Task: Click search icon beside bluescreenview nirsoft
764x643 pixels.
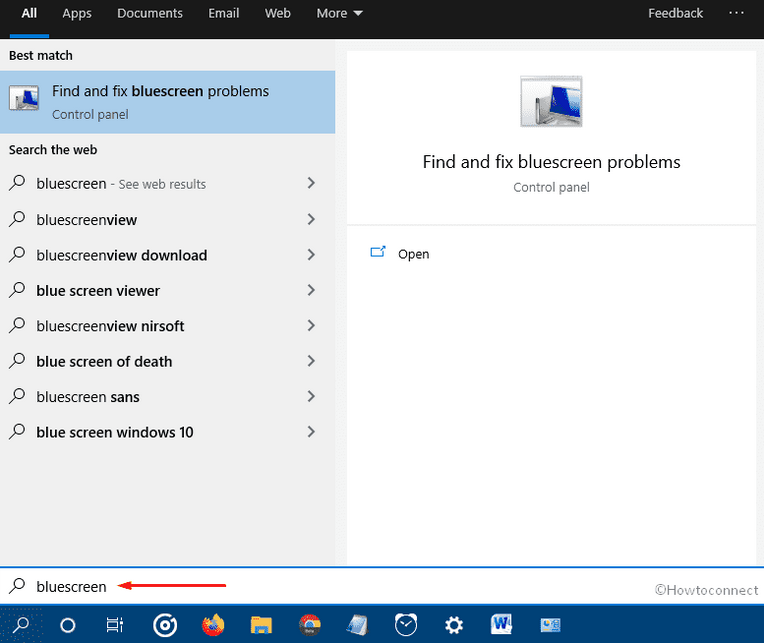Action: tap(17, 325)
